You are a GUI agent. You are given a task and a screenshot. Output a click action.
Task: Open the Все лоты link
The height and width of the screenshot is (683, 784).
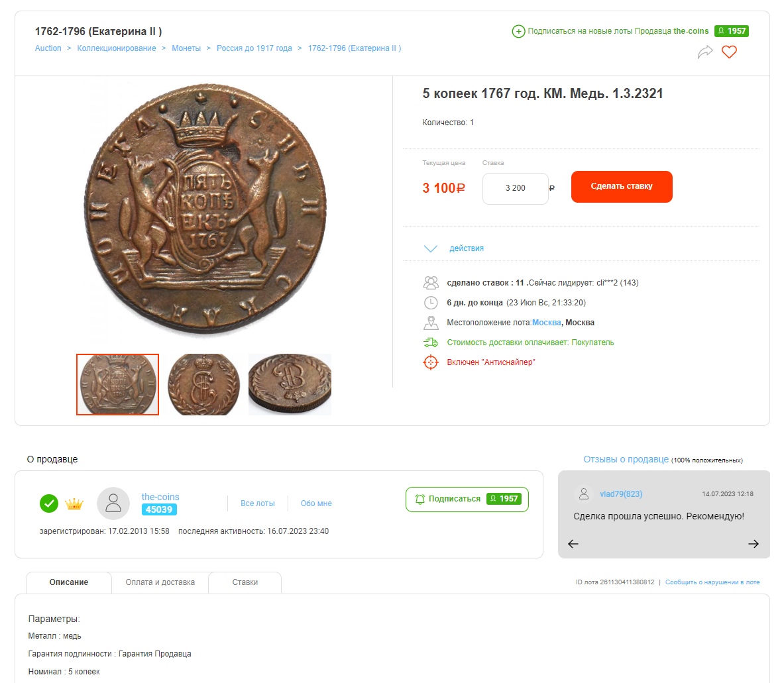pyautogui.click(x=258, y=503)
